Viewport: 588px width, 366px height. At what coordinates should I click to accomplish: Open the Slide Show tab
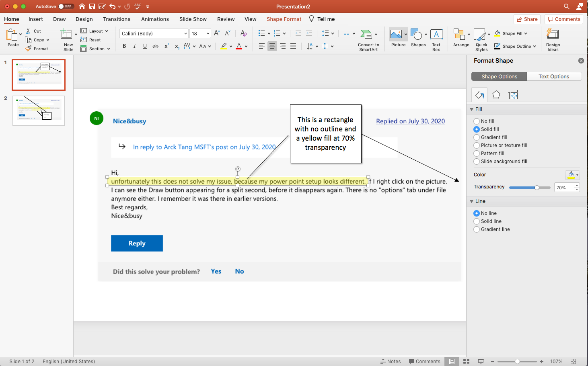coord(193,19)
